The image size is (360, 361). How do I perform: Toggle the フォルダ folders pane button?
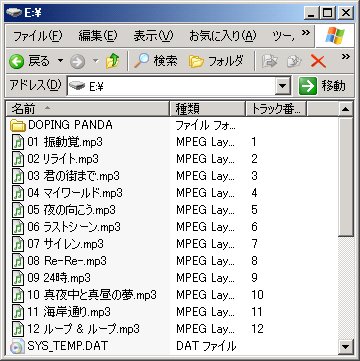[x=216, y=61]
